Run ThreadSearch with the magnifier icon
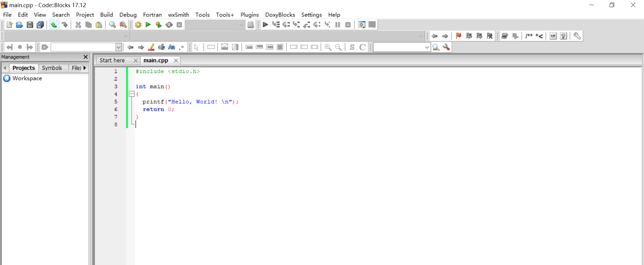 (x=436, y=47)
